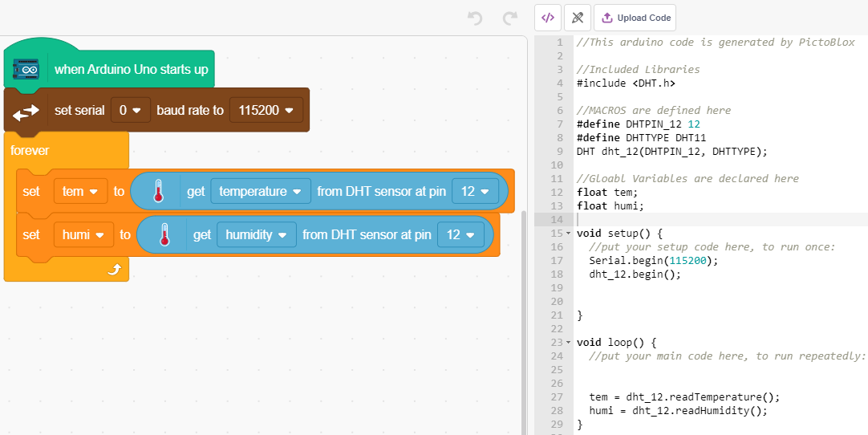Click 'from DHT sensor at pin' in humidity block

pyautogui.click(x=367, y=234)
